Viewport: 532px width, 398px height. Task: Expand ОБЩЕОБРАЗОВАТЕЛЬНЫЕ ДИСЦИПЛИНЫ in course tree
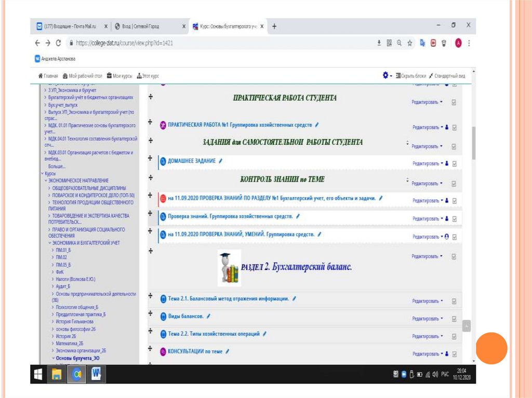click(x=49, y=188)
